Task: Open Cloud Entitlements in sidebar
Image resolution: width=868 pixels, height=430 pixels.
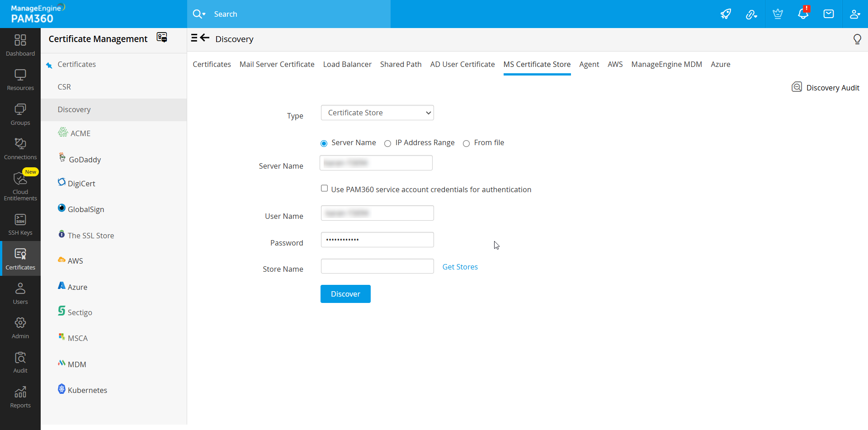Action: click(x=20, y=185)
